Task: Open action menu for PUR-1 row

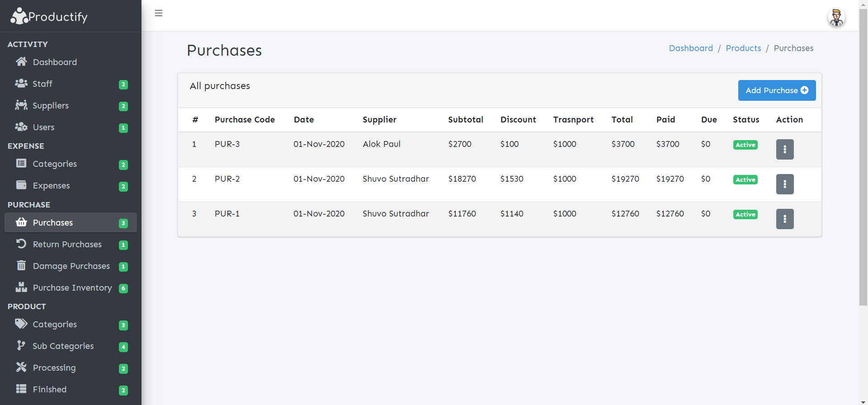Action: coord(785,219)
